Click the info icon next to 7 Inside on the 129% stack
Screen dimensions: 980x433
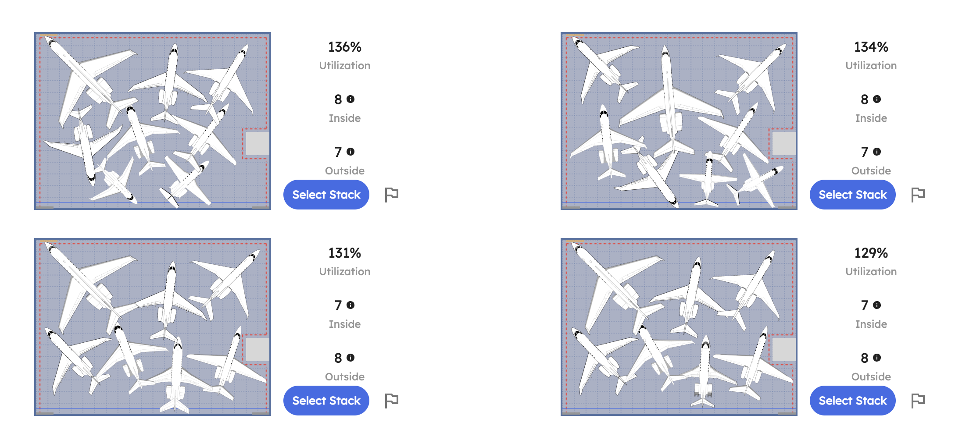point(876,305)
